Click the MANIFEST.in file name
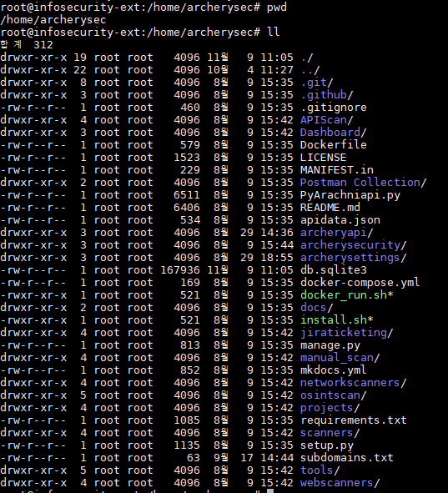The image size is (448, 493). 337,170
